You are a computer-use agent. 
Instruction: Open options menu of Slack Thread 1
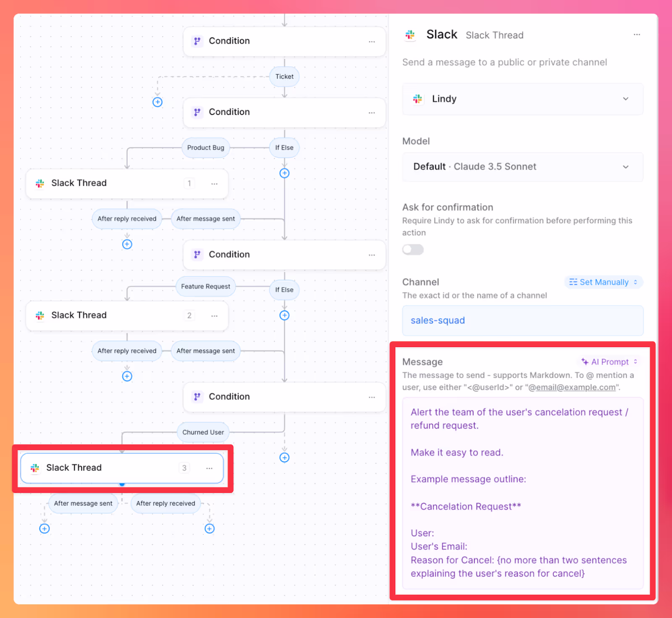pyautogui.click(x=214, y=184)
